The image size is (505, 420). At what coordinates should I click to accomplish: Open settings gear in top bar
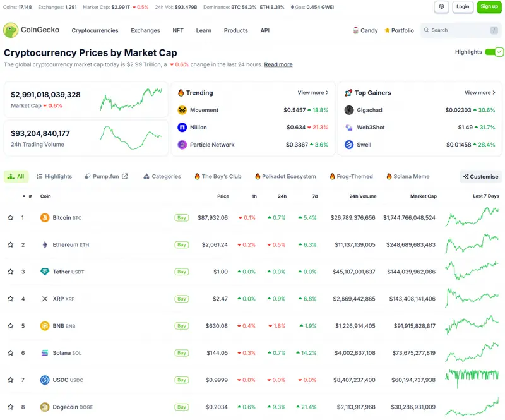click(441, 7)
